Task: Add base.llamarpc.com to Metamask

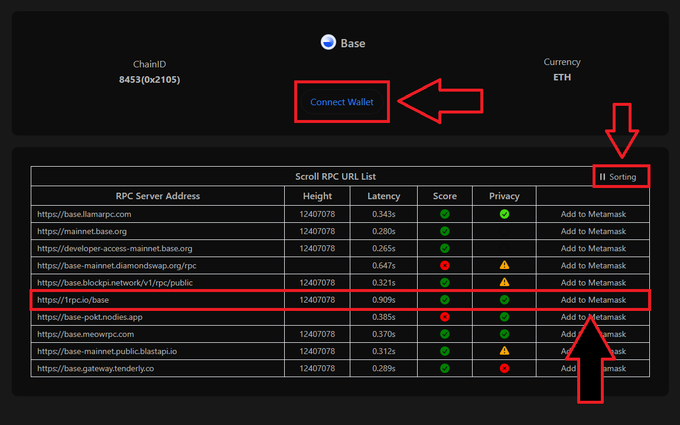Action: point(593,214)
